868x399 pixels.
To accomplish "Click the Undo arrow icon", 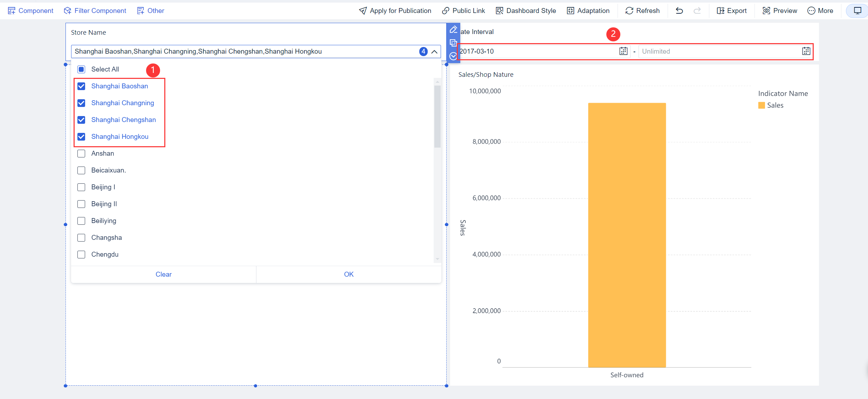I will point(679,11).
